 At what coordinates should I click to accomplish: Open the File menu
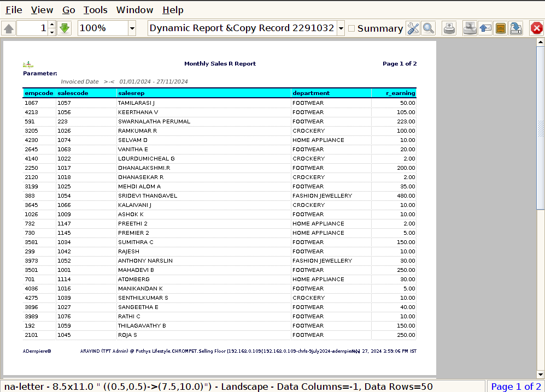[14, 10]
